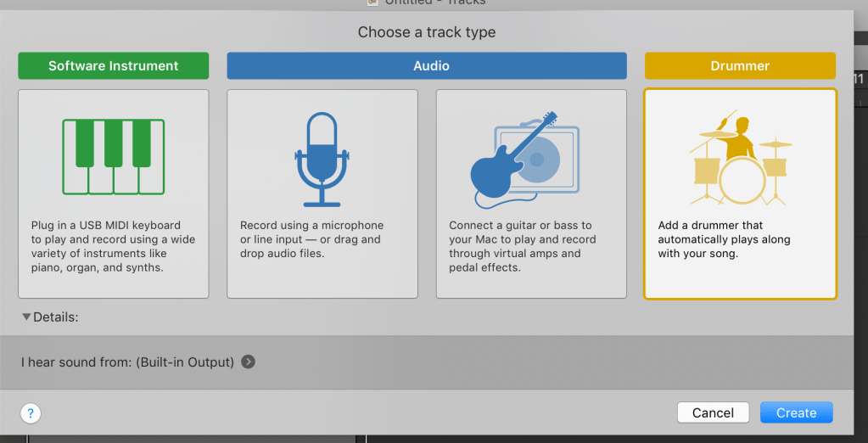Screen dimensions: 868x443
Task: Click the Details label text
Action: (x=56, y=317)
